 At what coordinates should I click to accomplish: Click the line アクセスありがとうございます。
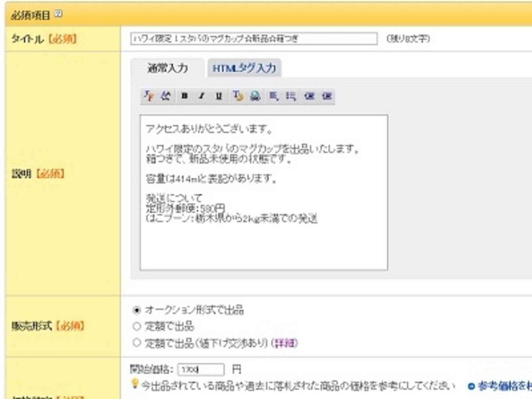pos(209,130)
